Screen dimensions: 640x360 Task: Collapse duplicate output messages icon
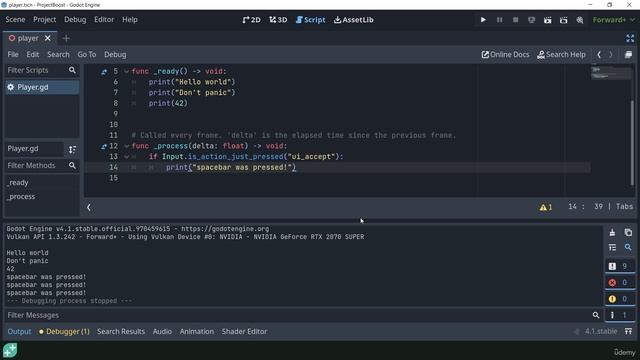[612, 247]
